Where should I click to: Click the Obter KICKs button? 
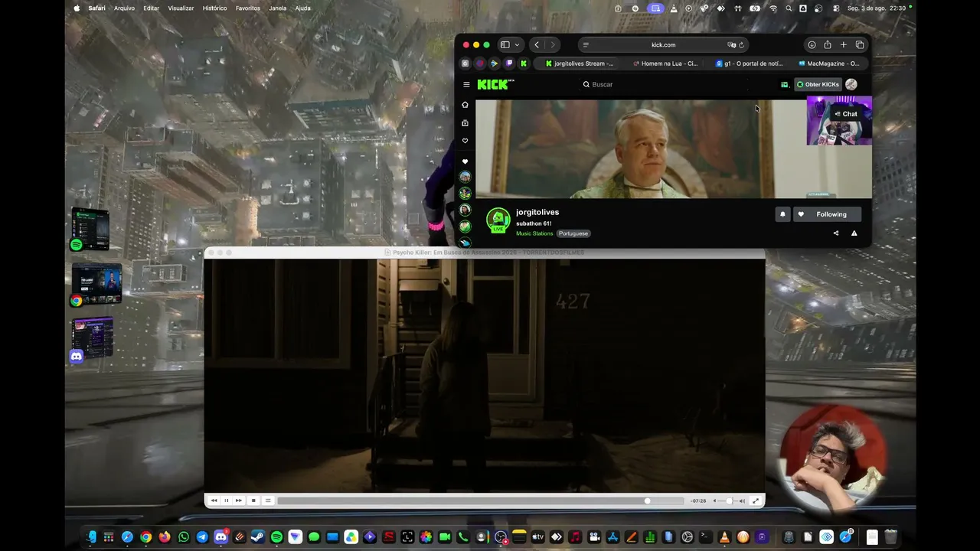coord(818,84)
